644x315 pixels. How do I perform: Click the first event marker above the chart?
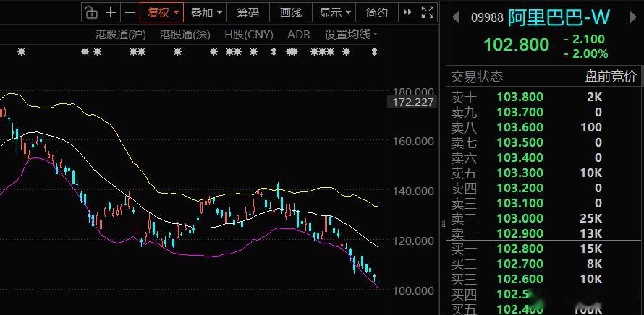[x=22, y=52]
